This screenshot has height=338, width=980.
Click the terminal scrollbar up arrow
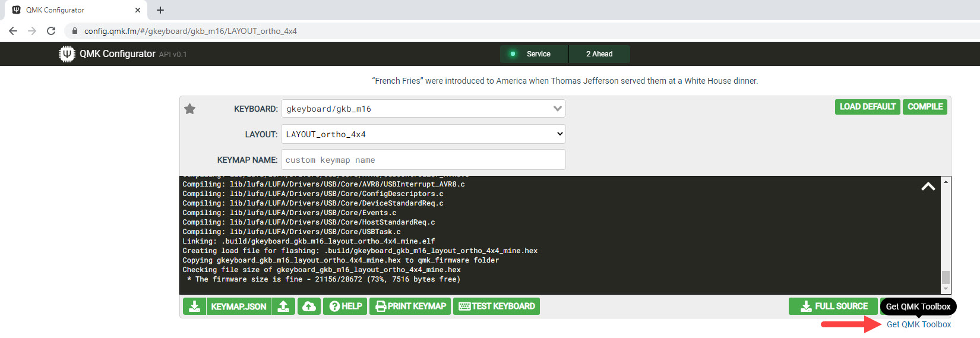click(946, 181)
